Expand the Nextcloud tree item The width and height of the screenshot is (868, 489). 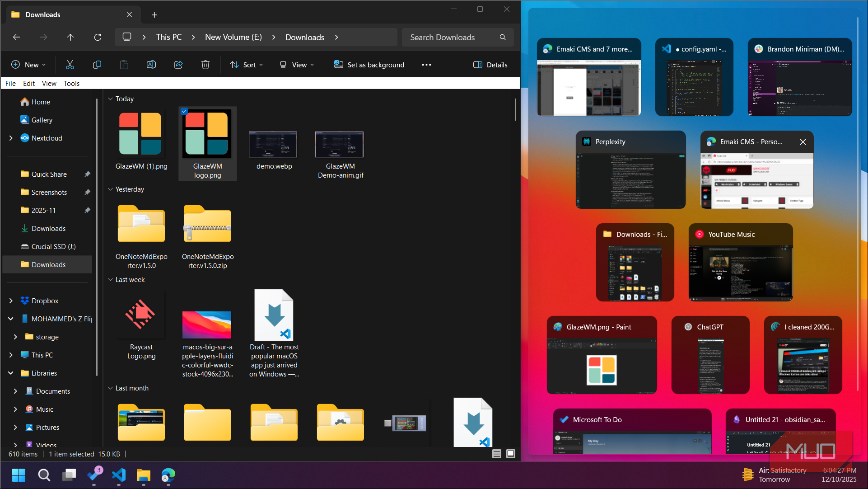click(11, 138)
